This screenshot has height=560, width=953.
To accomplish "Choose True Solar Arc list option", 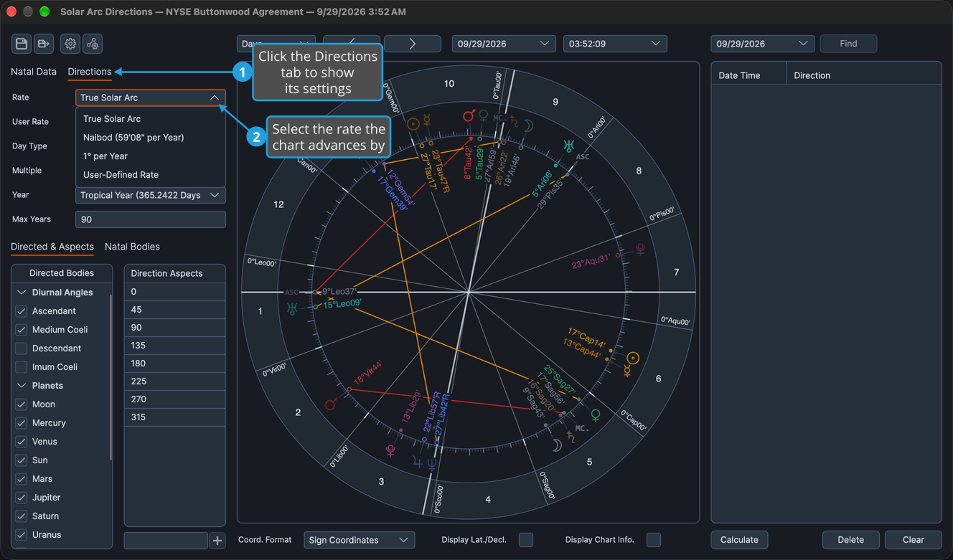I will coord(151,119).
